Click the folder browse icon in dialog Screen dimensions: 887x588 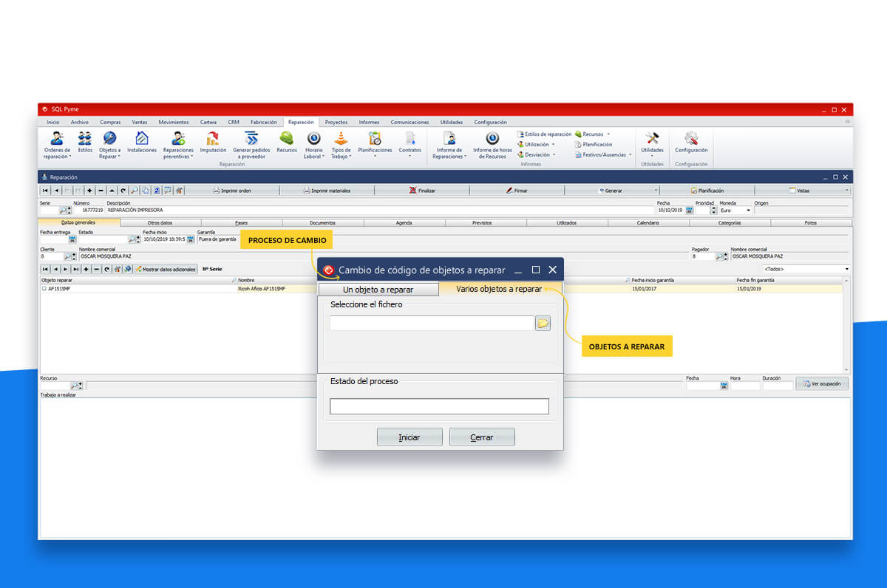(543, 324)
